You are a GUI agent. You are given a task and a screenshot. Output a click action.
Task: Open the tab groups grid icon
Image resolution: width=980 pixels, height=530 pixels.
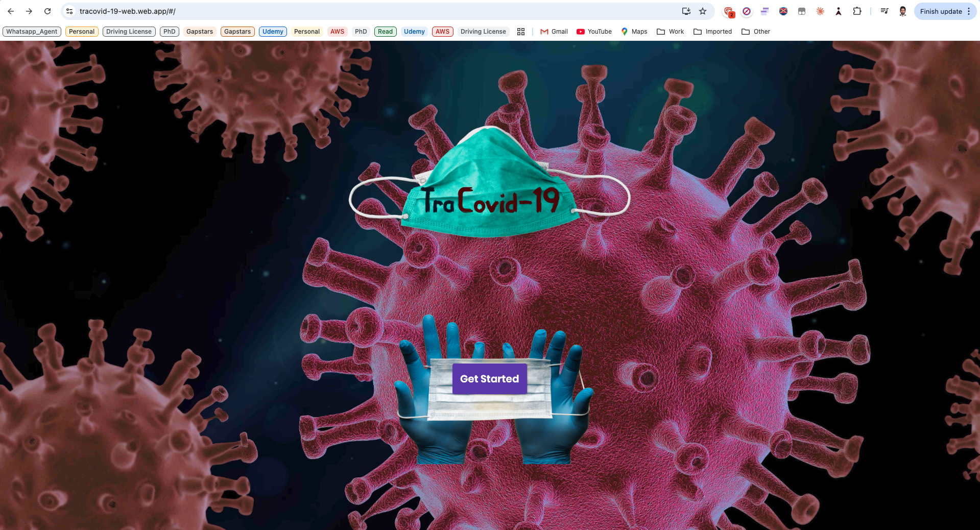point(521,32)
